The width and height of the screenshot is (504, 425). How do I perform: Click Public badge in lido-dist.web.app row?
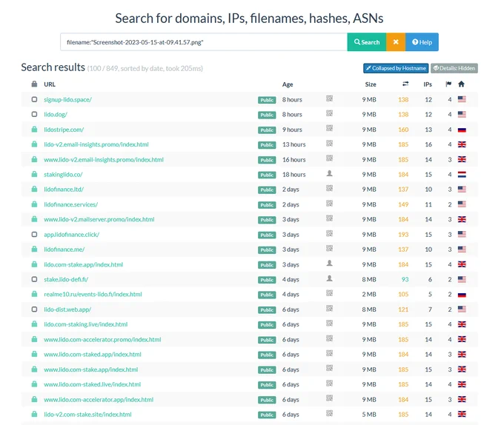(x=267, y=309)
